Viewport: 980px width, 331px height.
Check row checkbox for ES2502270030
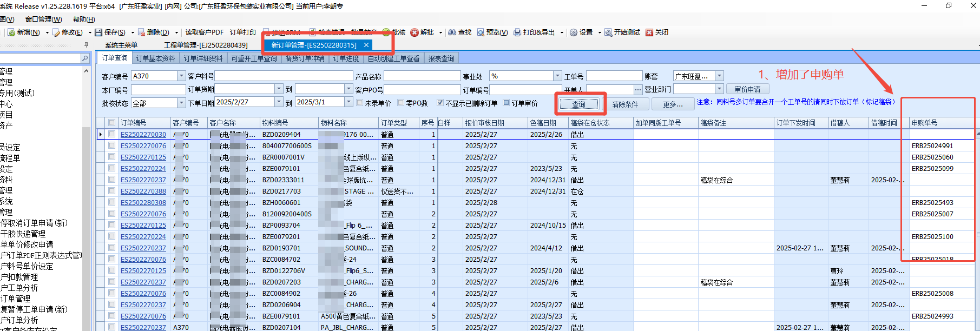pyautogui.click(x=111, y=134)
